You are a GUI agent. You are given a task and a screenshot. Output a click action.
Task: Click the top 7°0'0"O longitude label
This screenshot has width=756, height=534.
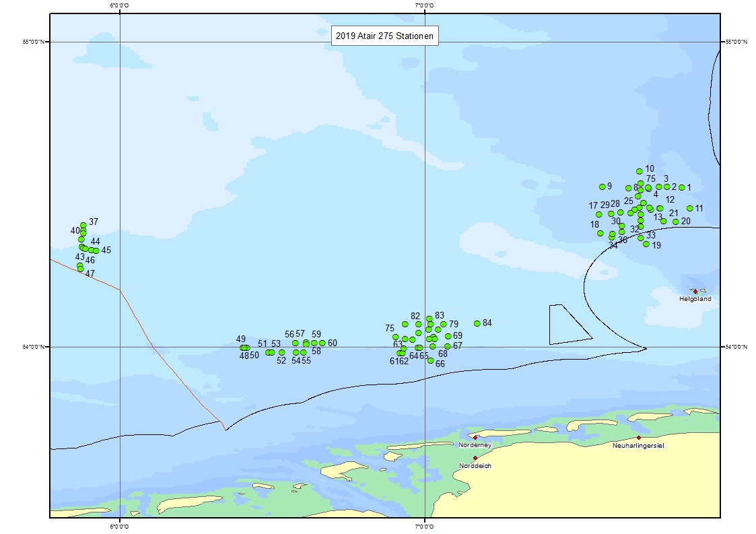(x=424, y=5)
